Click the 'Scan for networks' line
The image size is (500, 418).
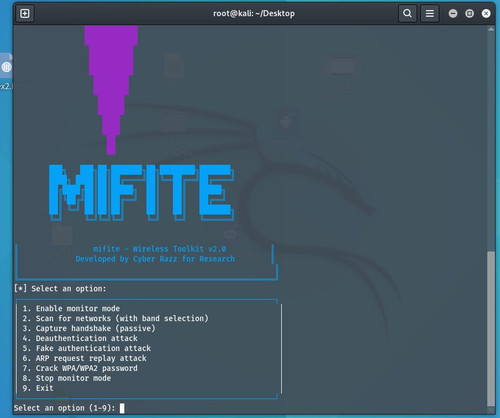(x=115, y=318)
